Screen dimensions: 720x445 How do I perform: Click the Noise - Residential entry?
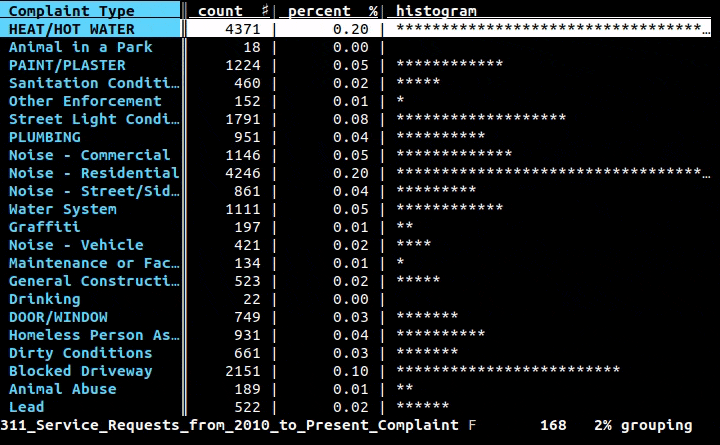tap(94, 173)
